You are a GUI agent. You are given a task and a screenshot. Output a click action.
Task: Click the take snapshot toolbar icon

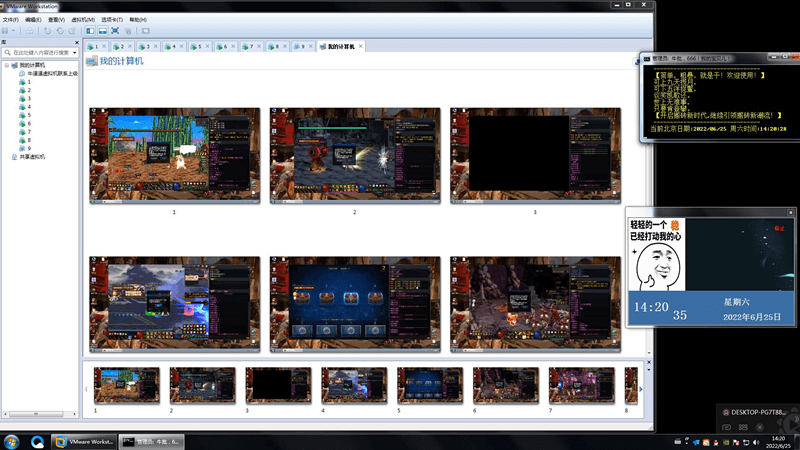pyautogui.click(x=47, y=31)
